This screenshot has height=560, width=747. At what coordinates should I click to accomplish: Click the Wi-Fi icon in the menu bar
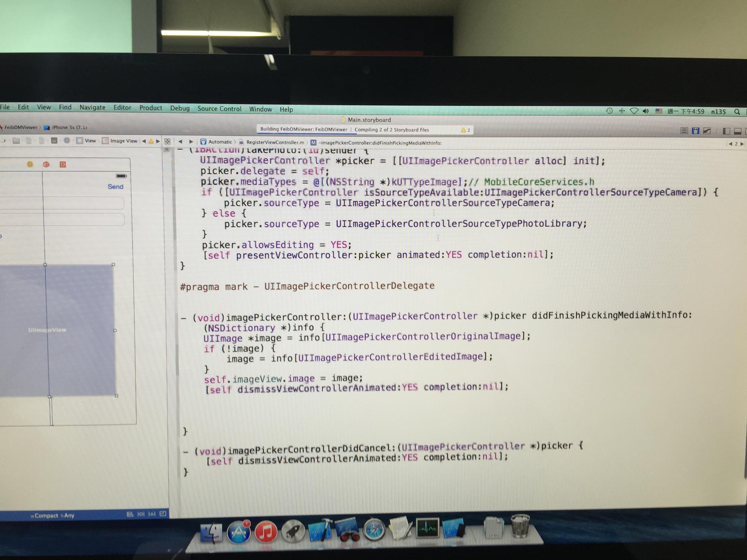click(634, 111)
